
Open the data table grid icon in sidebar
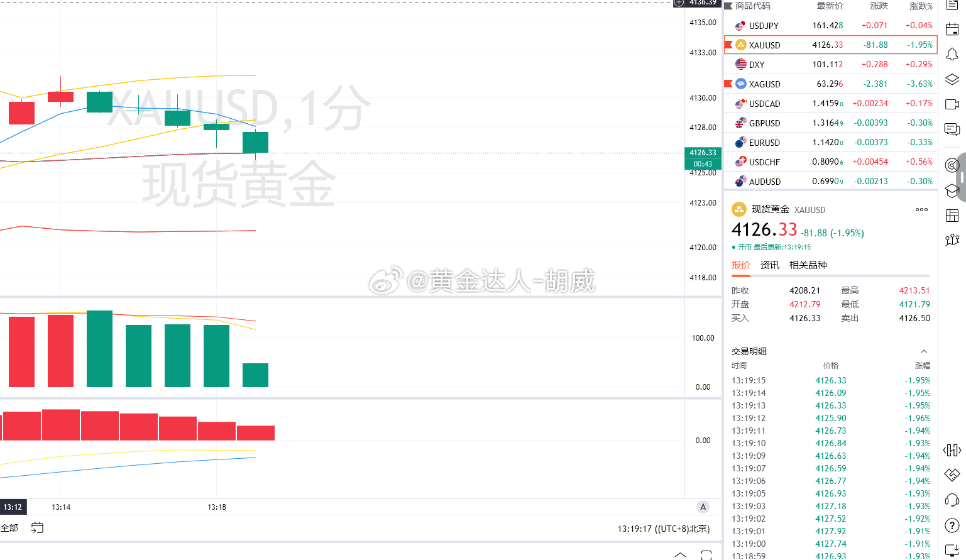[x=952, y=216]
